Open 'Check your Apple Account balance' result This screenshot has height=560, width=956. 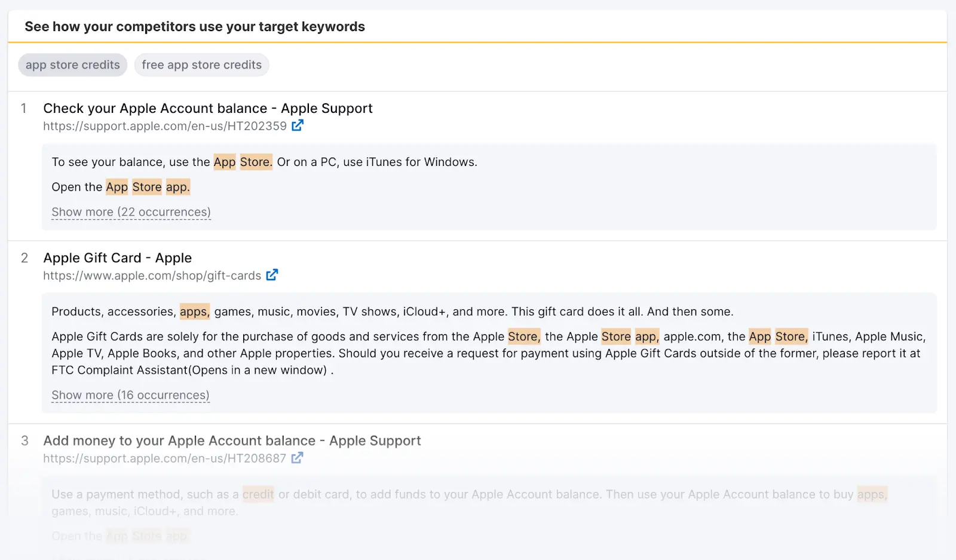(207, 108)
